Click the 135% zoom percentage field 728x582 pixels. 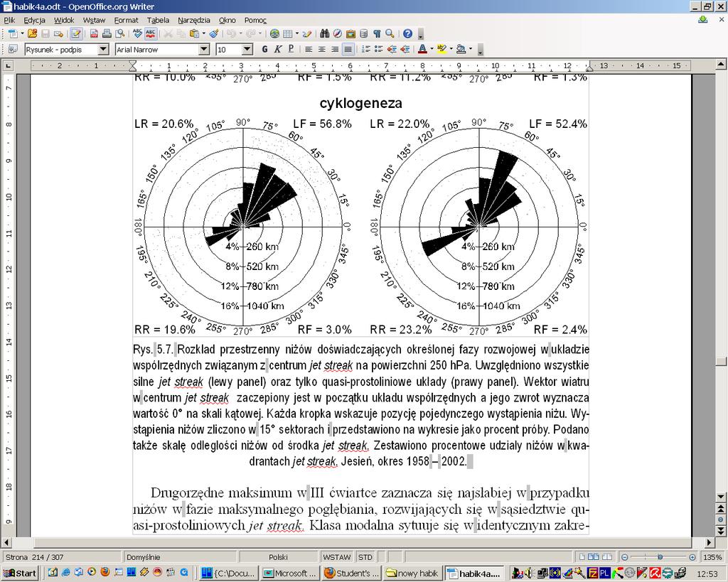(712, 557)
